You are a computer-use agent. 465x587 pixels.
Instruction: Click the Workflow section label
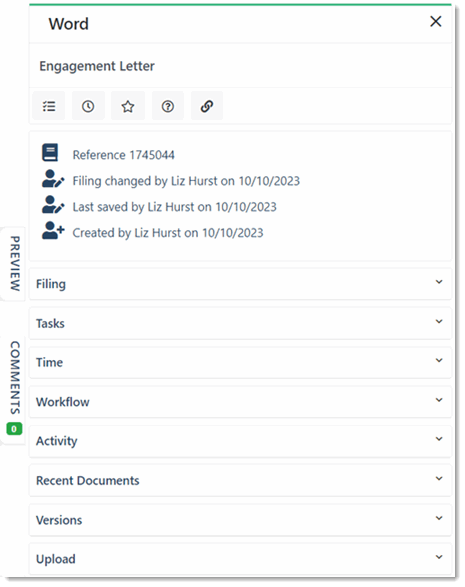[x=63, y=402]
